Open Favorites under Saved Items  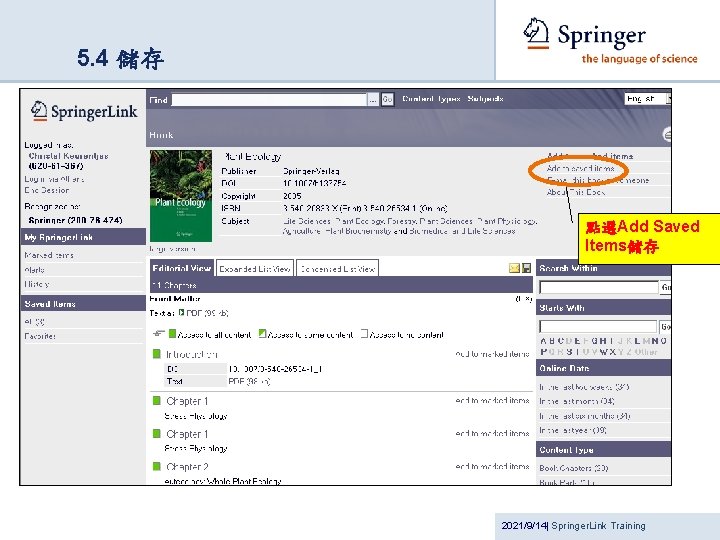click(40, 336)
